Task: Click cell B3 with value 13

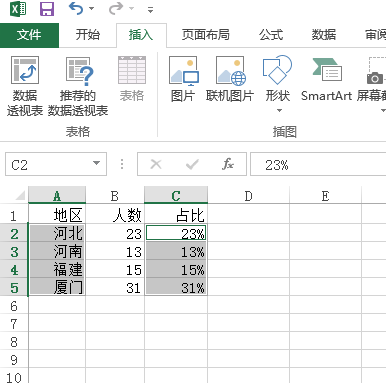Action: point(115,251)
